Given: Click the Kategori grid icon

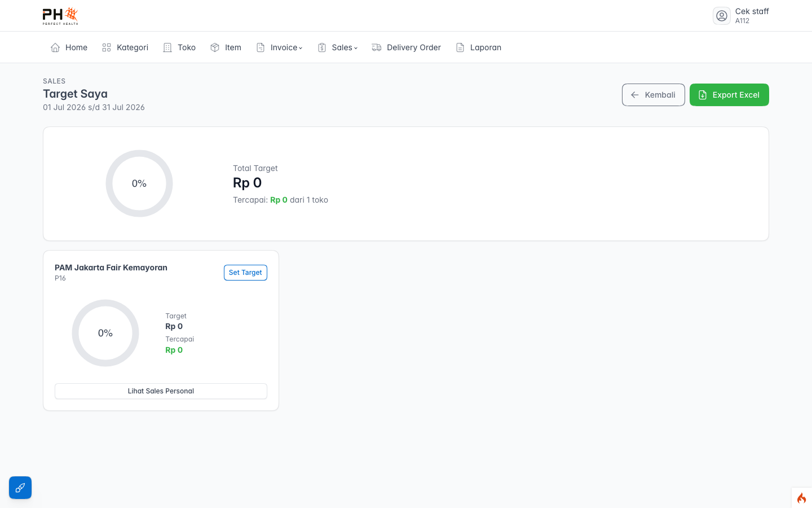Looking at the screenshot, I should pos(107,47).
